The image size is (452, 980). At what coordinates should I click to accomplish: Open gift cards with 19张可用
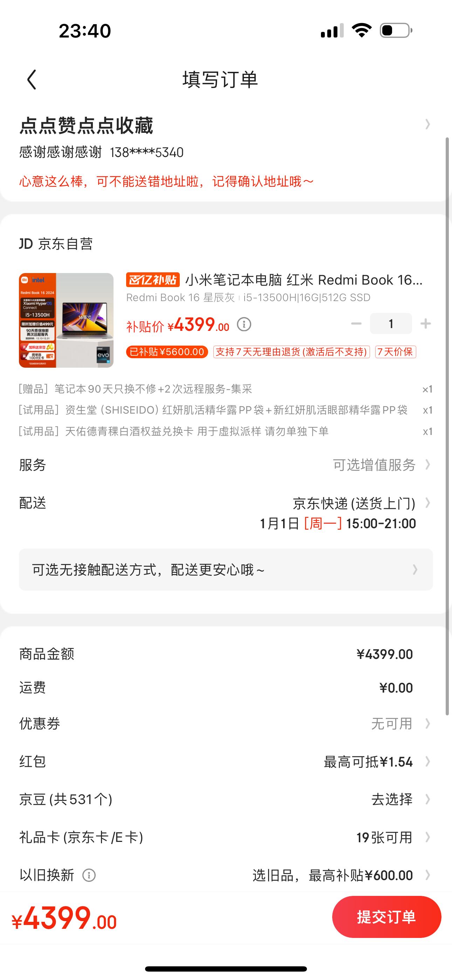click(x=384, y=837)
